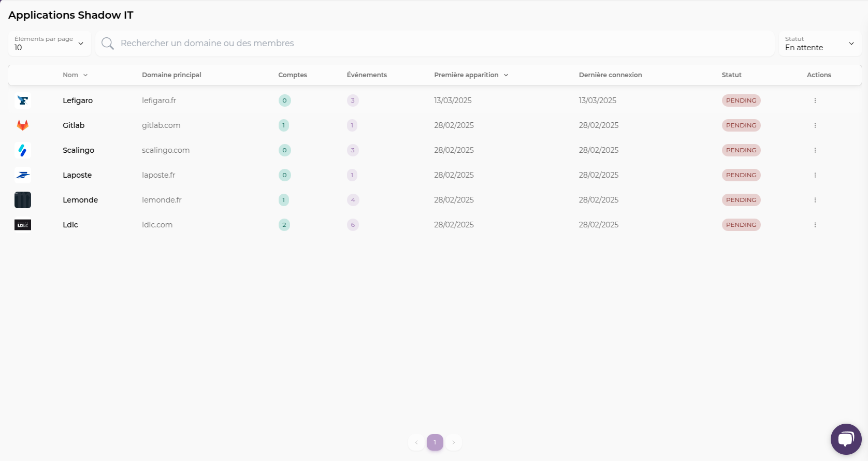Open the chat support bubble

(846, 439)
